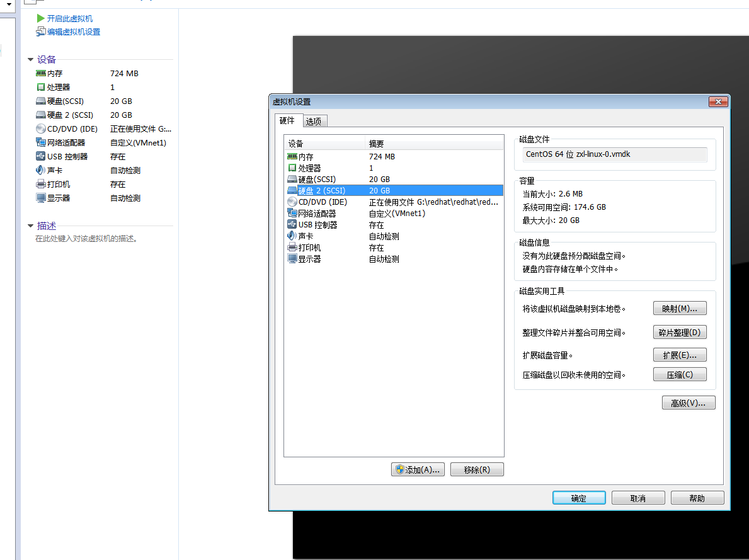Click 移除(R) remove button

[x=477, y=470]
